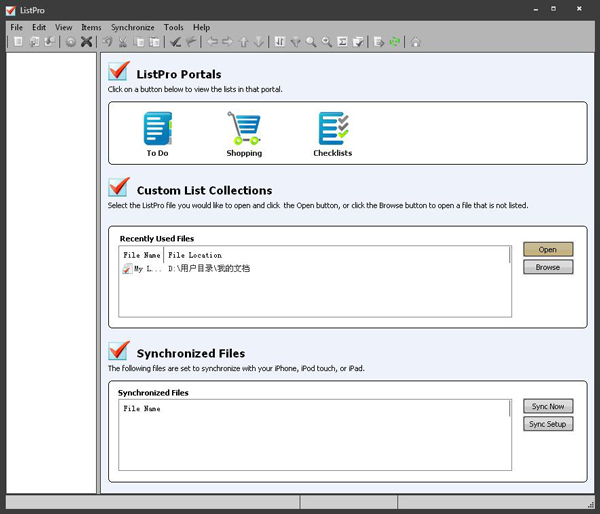The width and height of the screenshot is (600, 514).
Task: Click the Browse button
Action: [548, 267]
